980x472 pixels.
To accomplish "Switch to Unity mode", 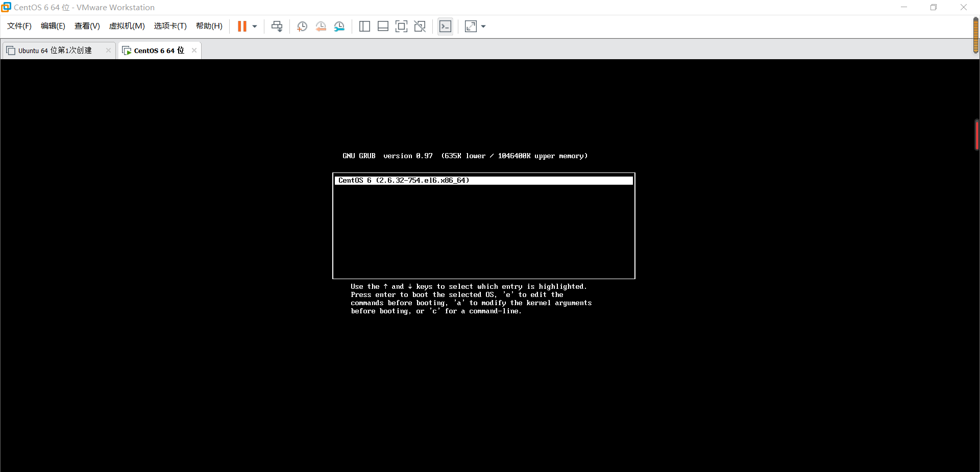I will click(420, 27).
